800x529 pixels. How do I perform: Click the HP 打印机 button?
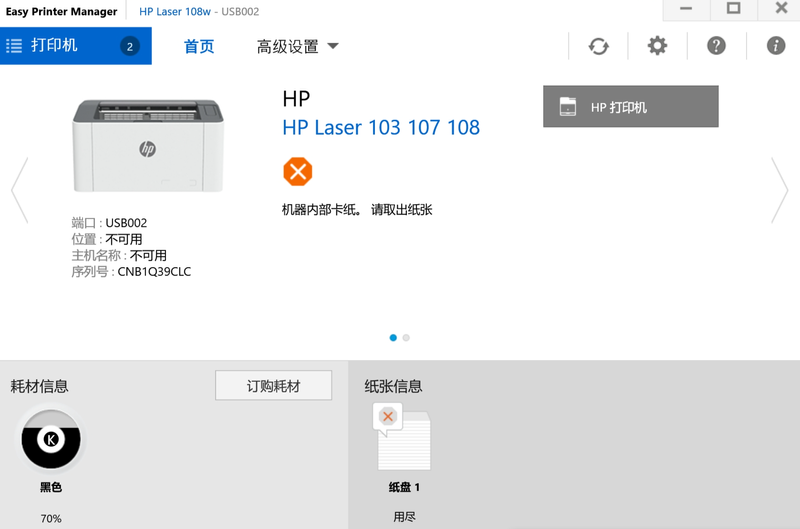[x=630, y=107]
